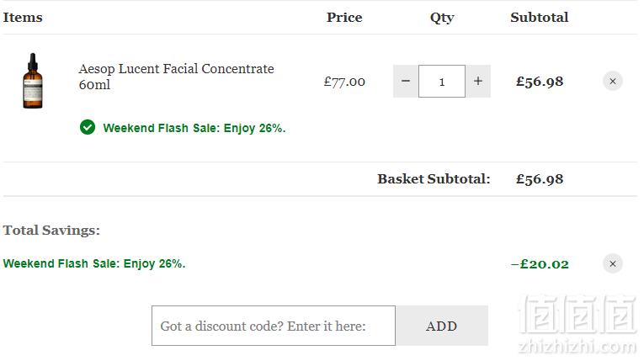Click the Subtotal column header
The height and width of the screenshot is (361, 644).
(540, 17)
